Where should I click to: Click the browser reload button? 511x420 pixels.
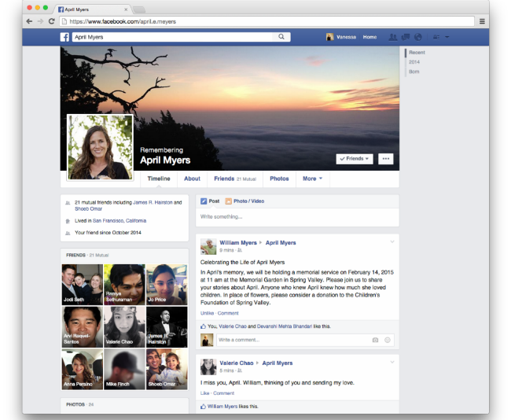coord(52,21)
